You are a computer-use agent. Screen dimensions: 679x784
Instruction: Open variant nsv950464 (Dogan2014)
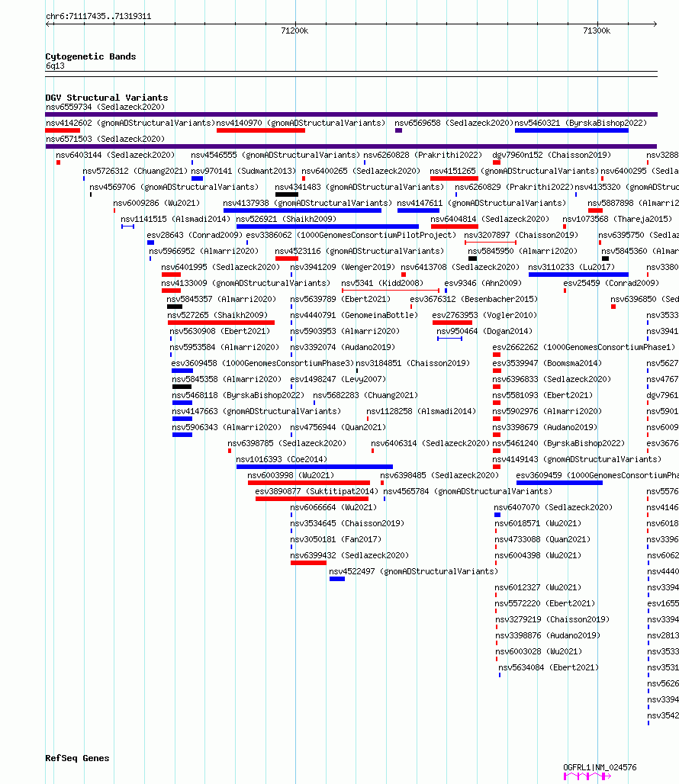pyautogui.click(x=484, y=331)
